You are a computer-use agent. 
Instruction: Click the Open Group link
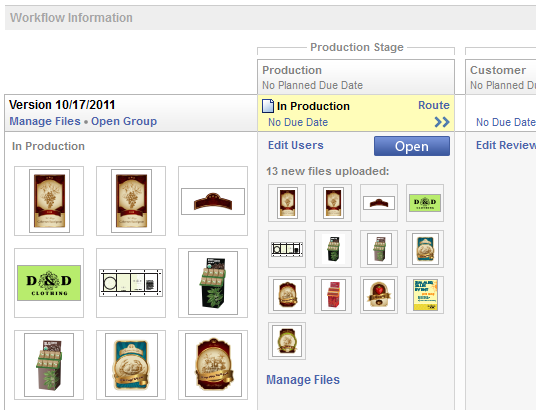tap(124, 121)
